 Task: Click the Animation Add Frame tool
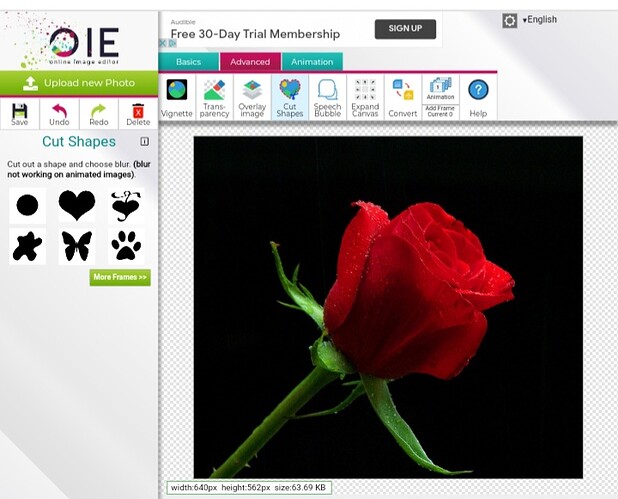(x=440, y=97)
